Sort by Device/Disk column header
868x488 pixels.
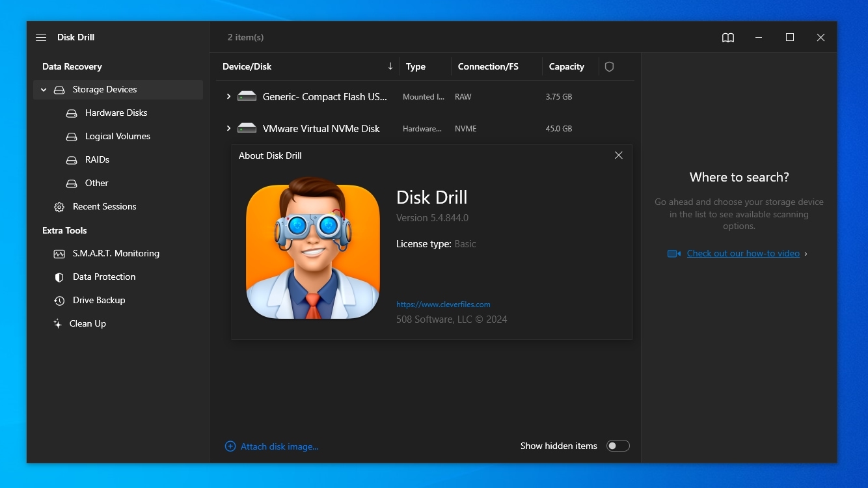point(247,66)
